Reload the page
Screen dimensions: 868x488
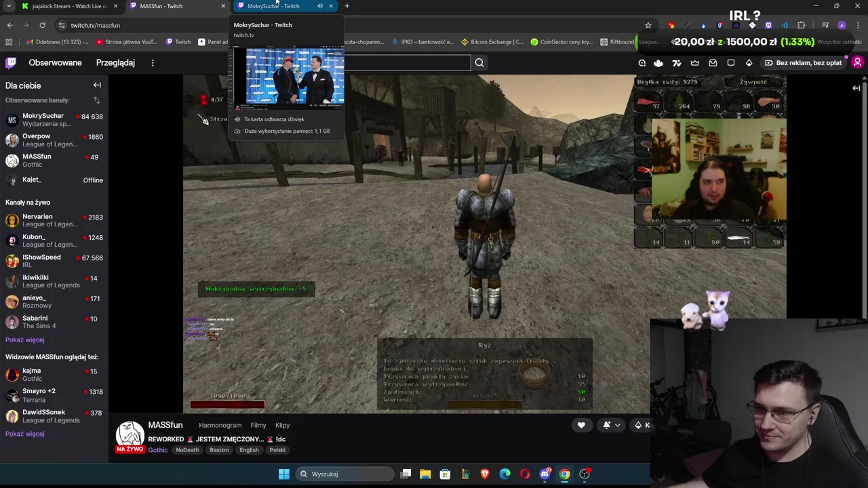point(42,25)
